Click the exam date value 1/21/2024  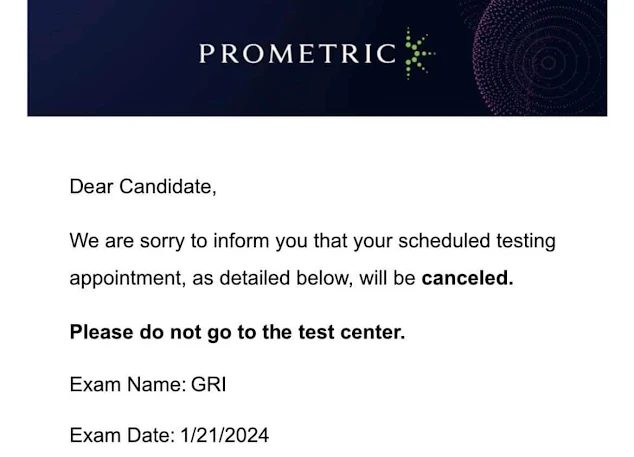[x=224, y=436]
